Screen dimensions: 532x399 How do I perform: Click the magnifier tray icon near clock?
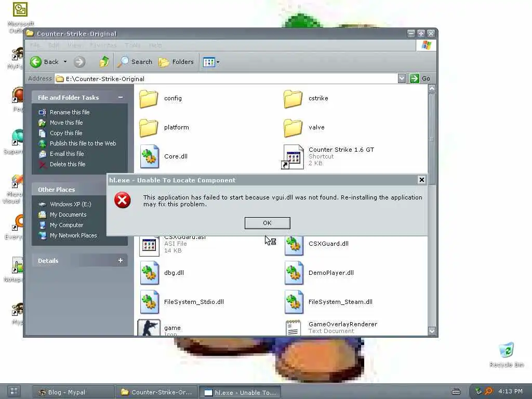pos(488,392)
